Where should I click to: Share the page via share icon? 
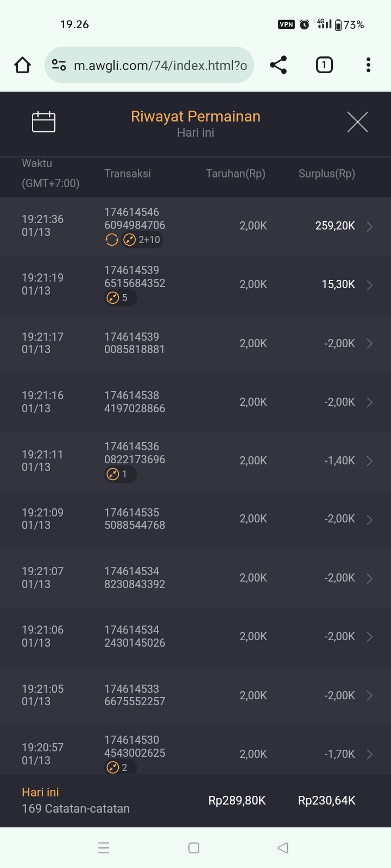(278, 65)
